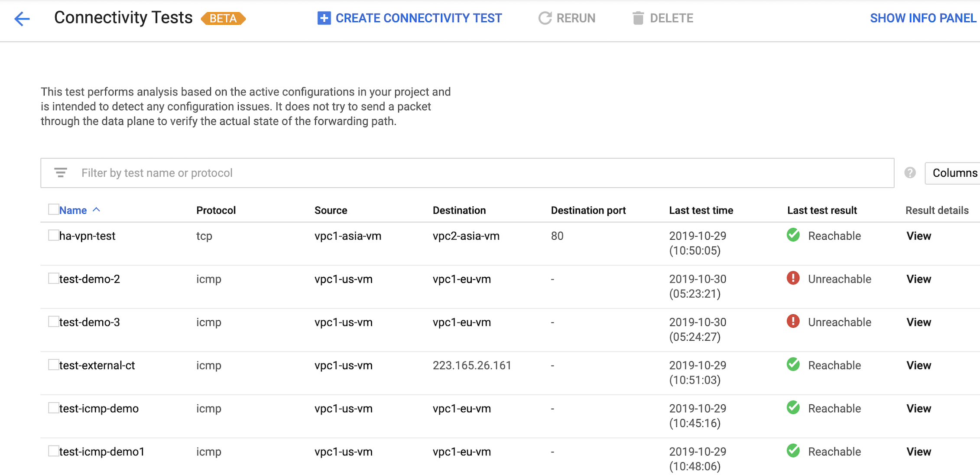980x475 pixels.
Task: Click the back arrow icon
Action: tap(22, 19)
